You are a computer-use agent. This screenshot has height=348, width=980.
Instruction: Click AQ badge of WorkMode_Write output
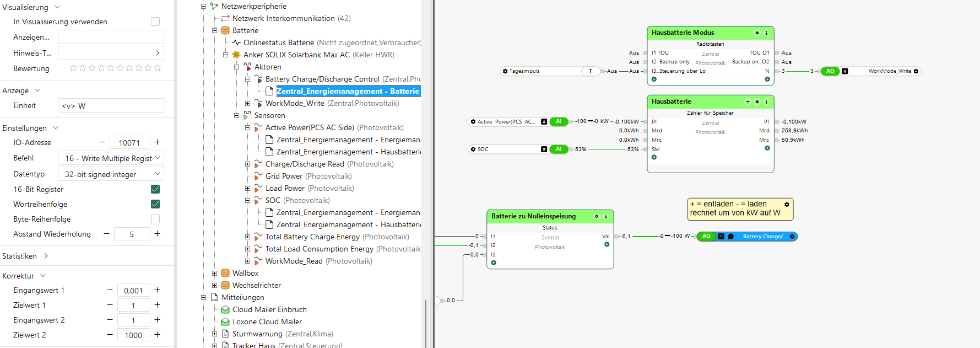tap(830, 71)
